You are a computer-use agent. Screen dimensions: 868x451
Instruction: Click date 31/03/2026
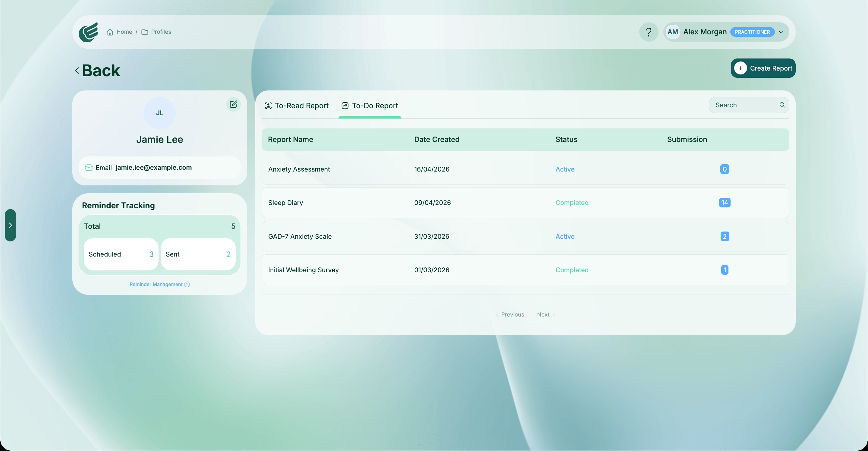[x=432, y=236]
